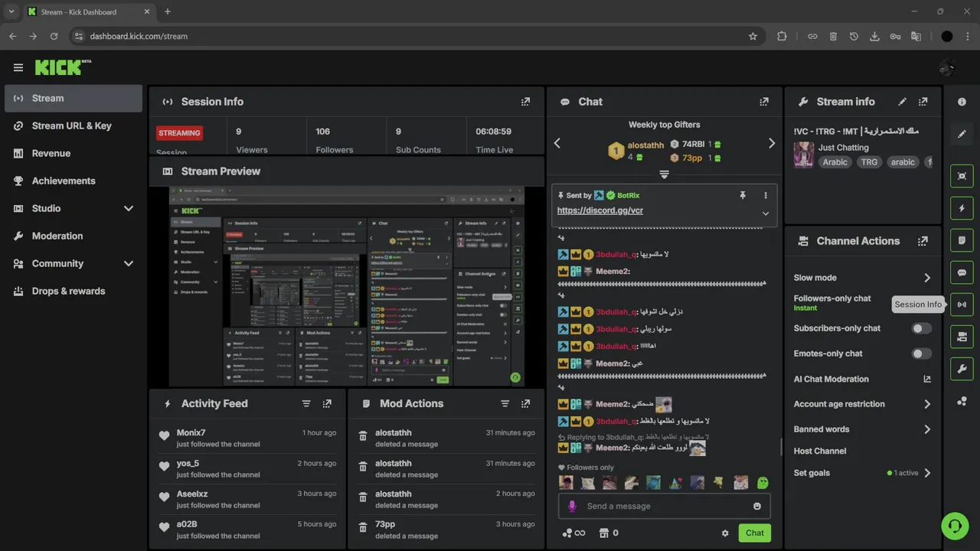The width and height of the screenshot is (980, 551).
Task: Toggle the Chat bubble icon in right sidebar
Action: [962, 272]
